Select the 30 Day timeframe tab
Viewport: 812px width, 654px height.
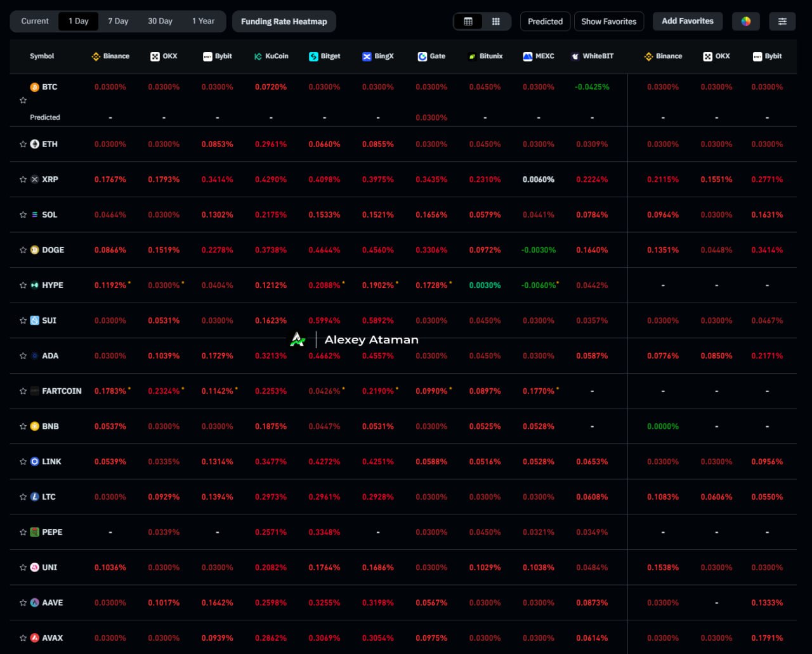click(160, 22)
